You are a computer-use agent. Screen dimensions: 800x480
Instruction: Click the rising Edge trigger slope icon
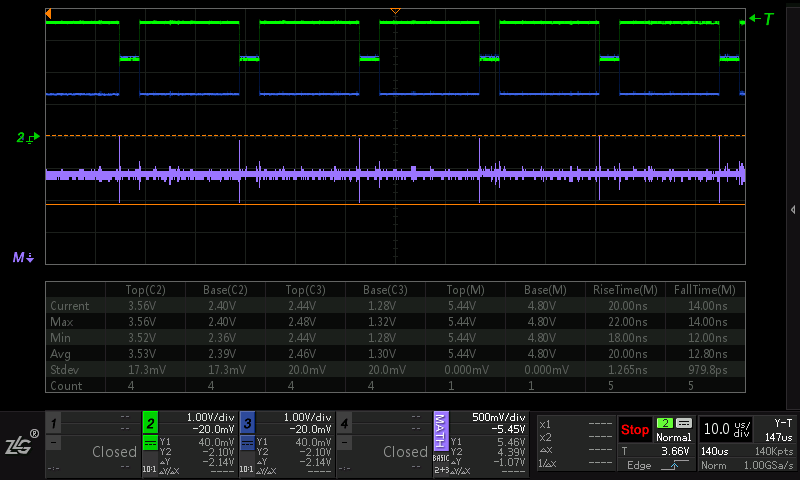tap(674, 465)
